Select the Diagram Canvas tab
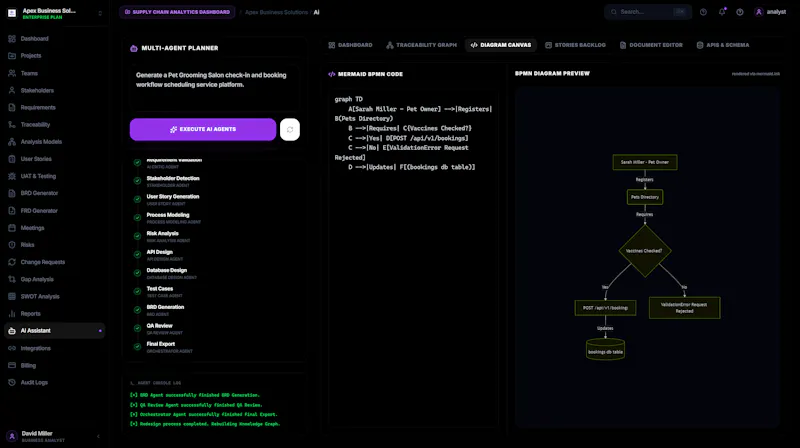The width and height of the screenshot is (800, 448). click(501, 45)
